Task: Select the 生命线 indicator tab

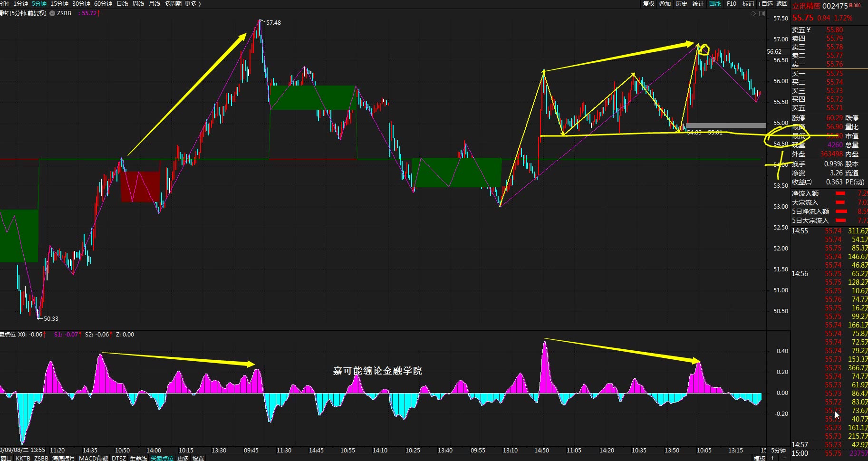Action: 138,458
